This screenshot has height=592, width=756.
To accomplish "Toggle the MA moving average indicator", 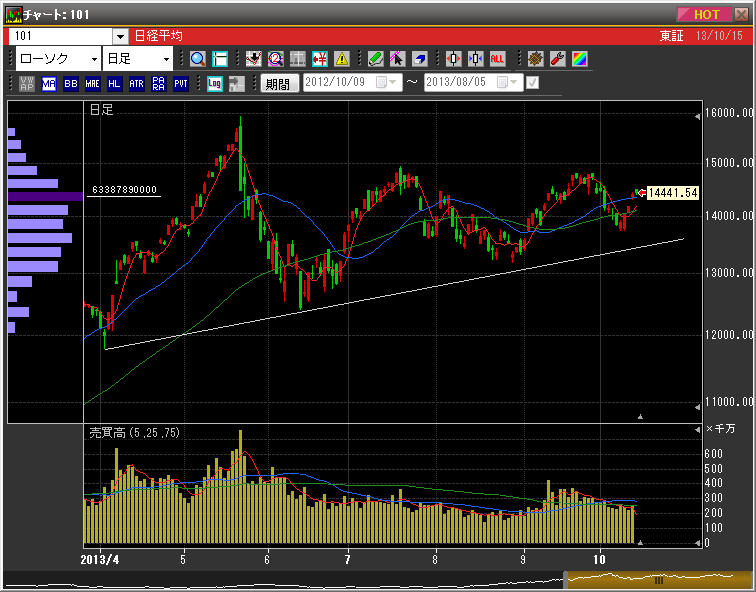I will click(49, 84).
